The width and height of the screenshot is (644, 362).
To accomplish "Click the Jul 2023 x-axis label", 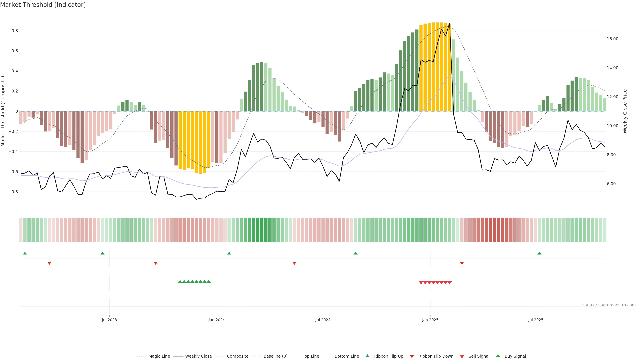I will tap(109, 320).
